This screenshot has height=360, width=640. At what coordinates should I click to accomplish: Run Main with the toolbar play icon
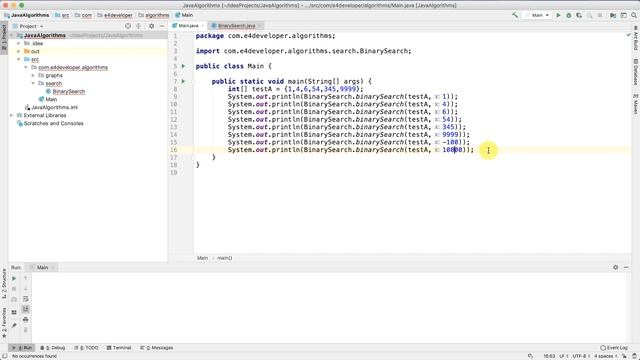(558, 15)
